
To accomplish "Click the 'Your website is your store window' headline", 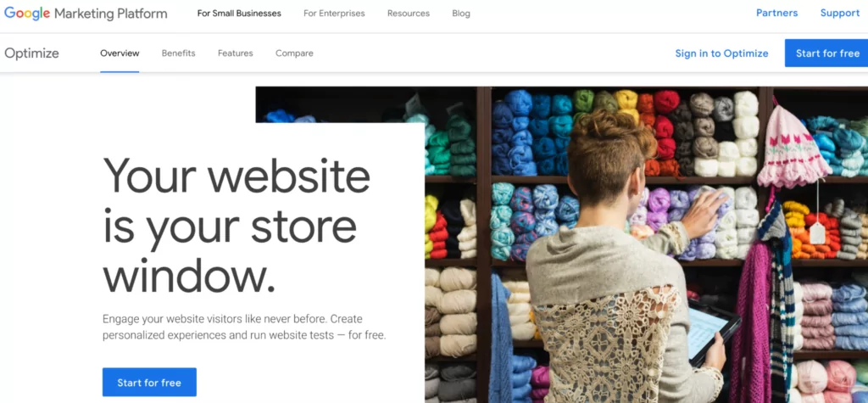I will coord(236,224).
